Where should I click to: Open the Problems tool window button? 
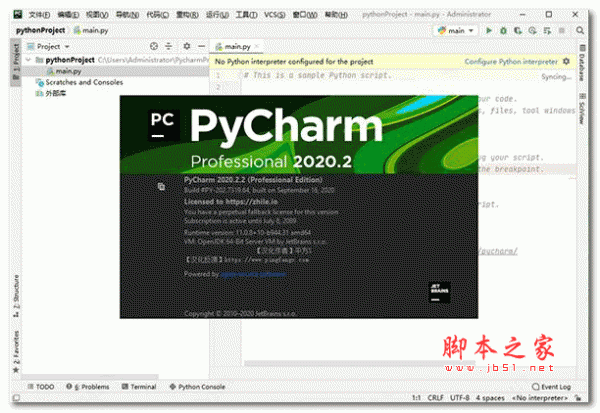[x=88, y=387]
